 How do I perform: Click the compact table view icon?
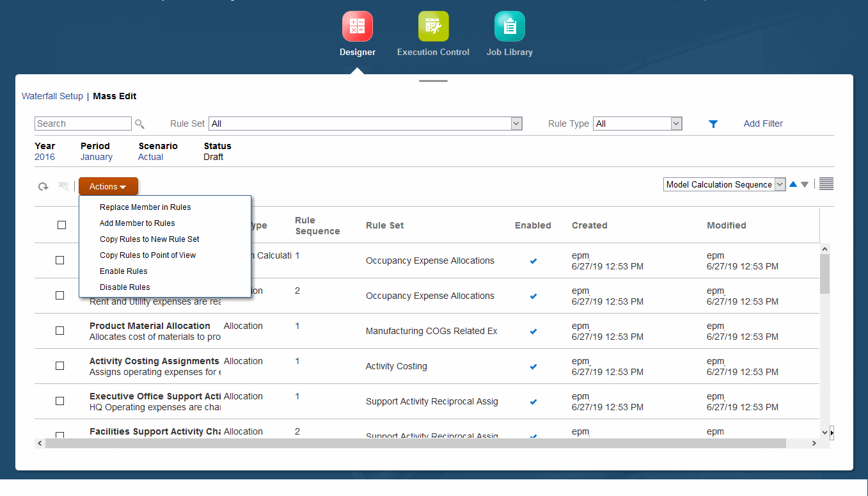tap(826, 184)
